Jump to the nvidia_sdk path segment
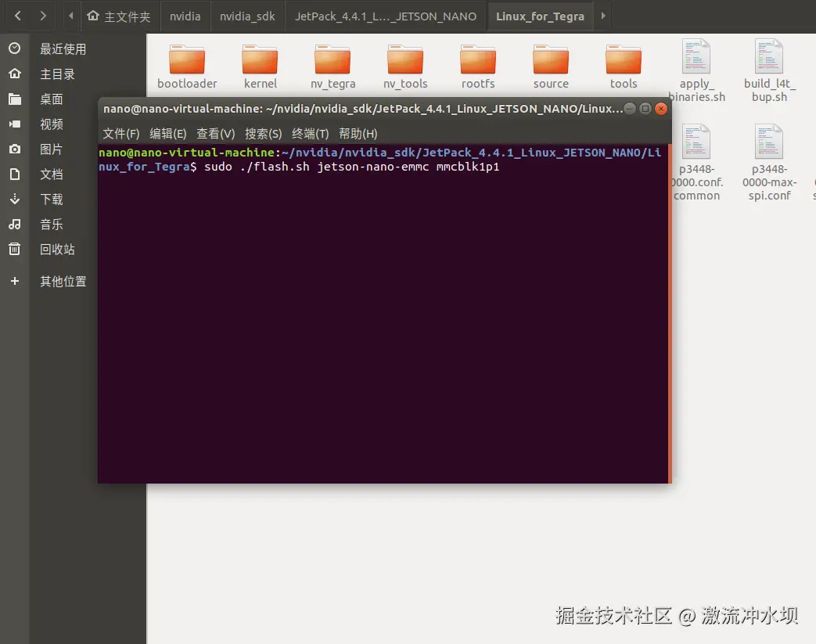Screen dimensions: 816x644 247,16
